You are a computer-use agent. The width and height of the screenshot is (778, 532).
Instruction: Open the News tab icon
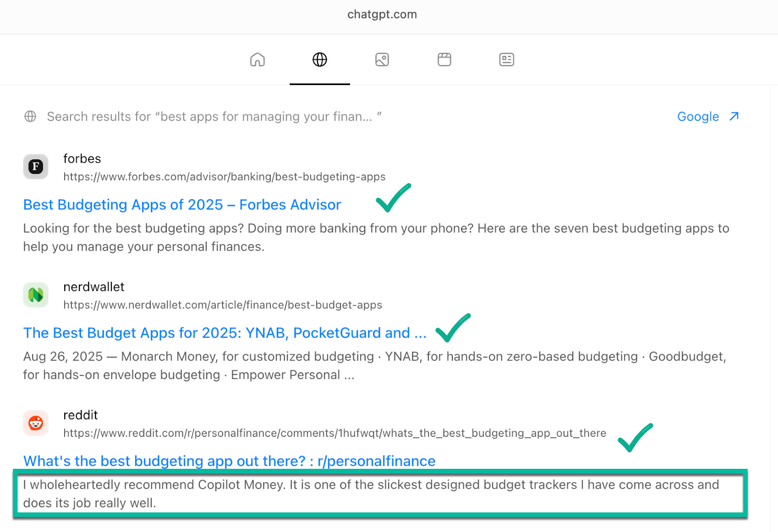click(507, 60)
